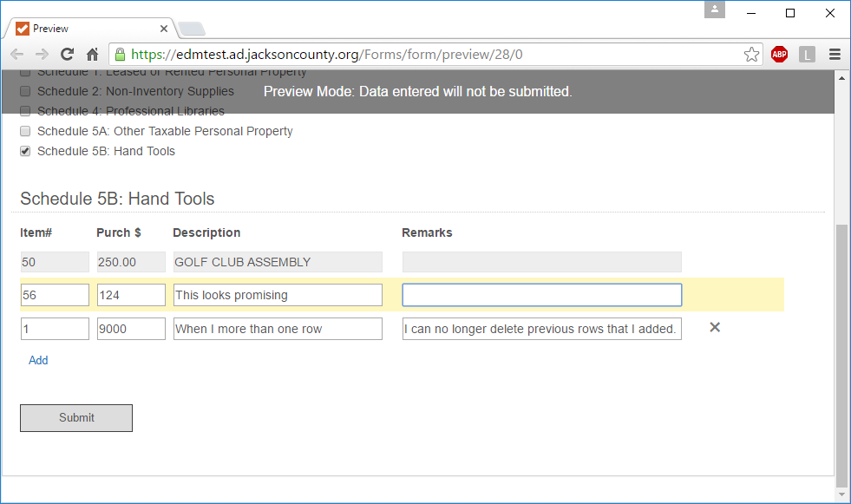Check Schedule 5A: Other Taxable Personal Property
Viewport: 851px width, 504px height.
(x=25, y=131)
